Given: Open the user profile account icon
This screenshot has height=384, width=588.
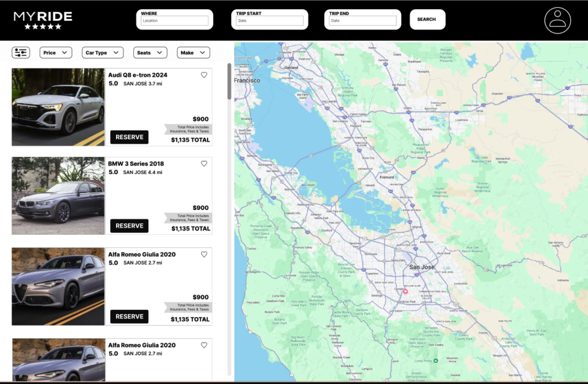Looking at the screenshot, I should 557,20.
